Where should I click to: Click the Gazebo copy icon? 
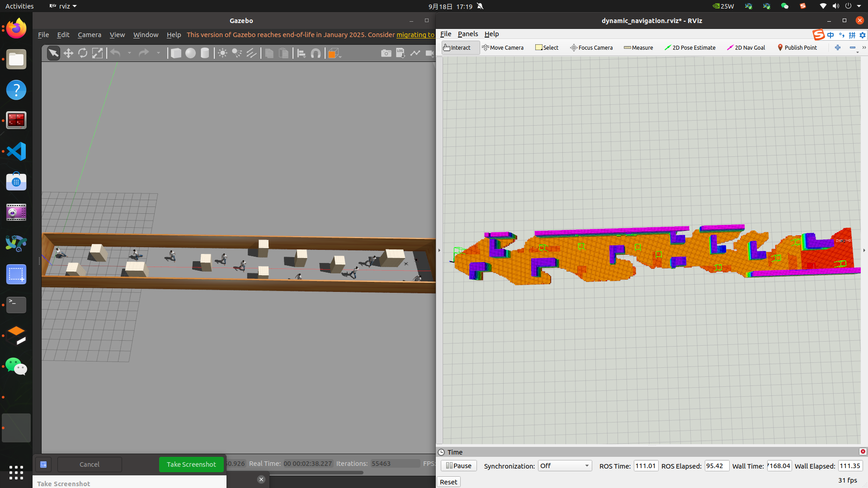(x=269, y=53)
